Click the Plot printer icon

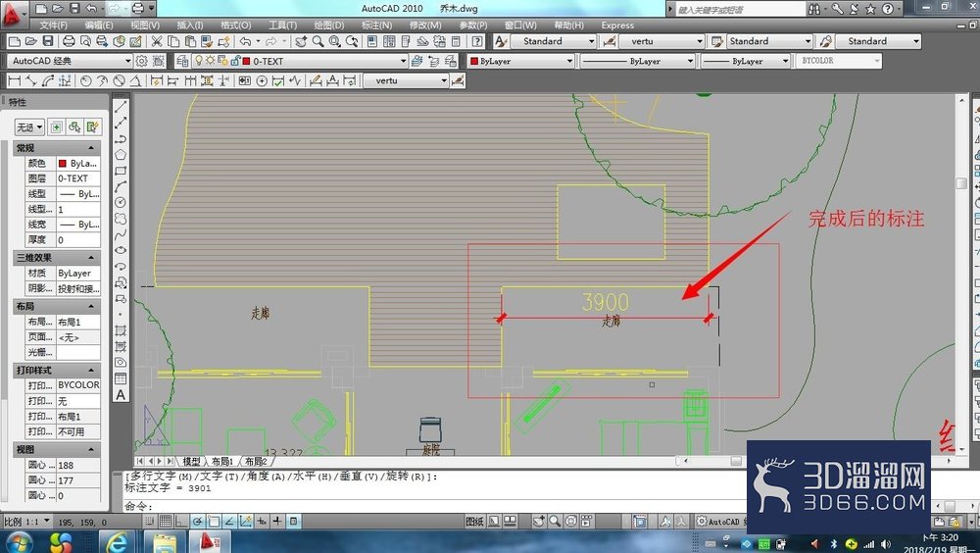tap(69, 41)
